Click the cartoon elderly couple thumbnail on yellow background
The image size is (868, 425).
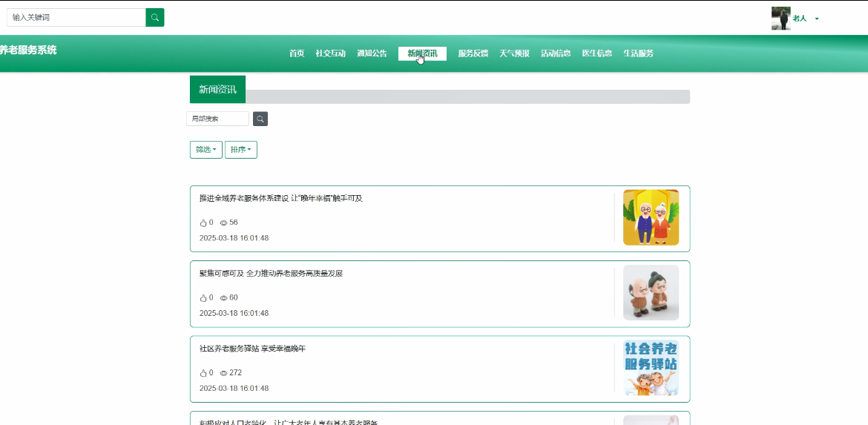click(x=651, y=217)
